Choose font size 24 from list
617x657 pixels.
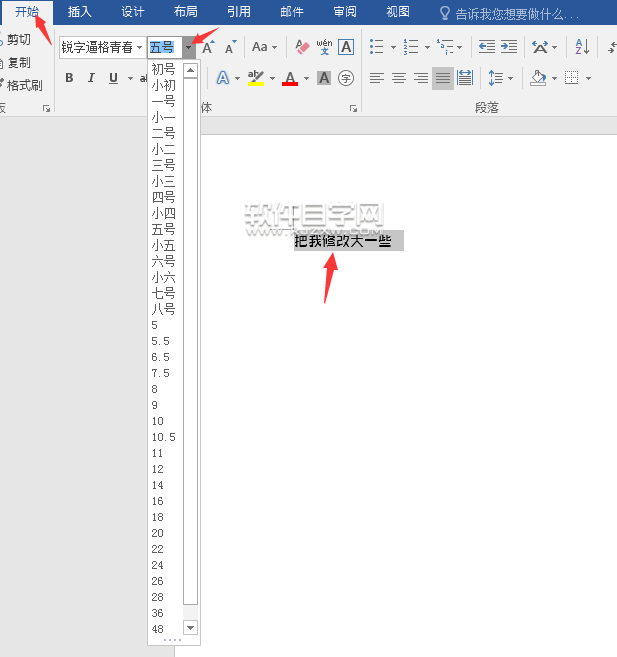click(x=157, y=565)
